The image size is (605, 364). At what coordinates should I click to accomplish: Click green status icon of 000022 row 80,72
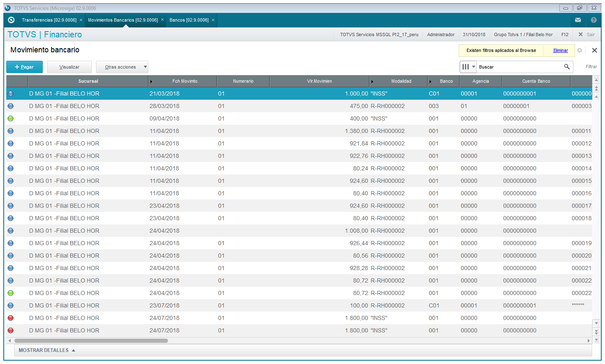[11, 293]
